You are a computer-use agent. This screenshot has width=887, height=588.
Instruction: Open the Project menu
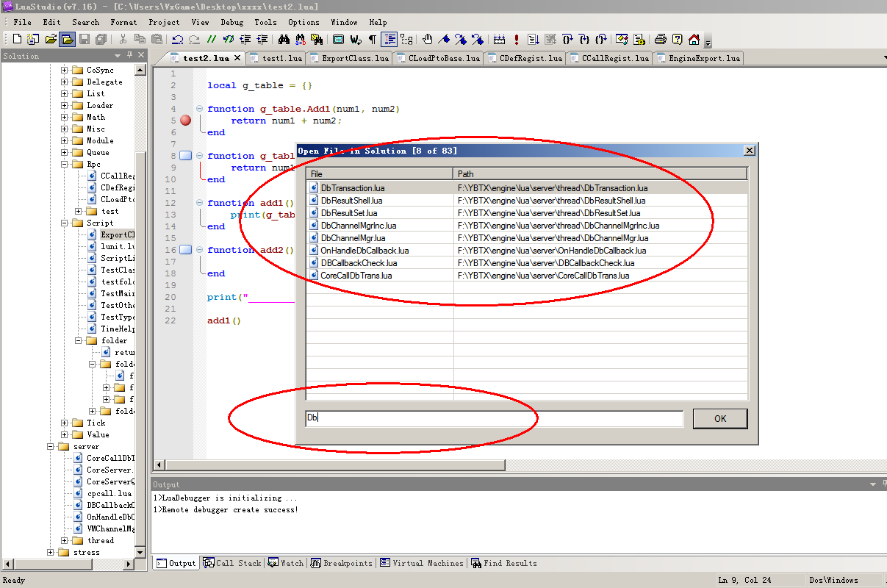[x=164, y=22]
